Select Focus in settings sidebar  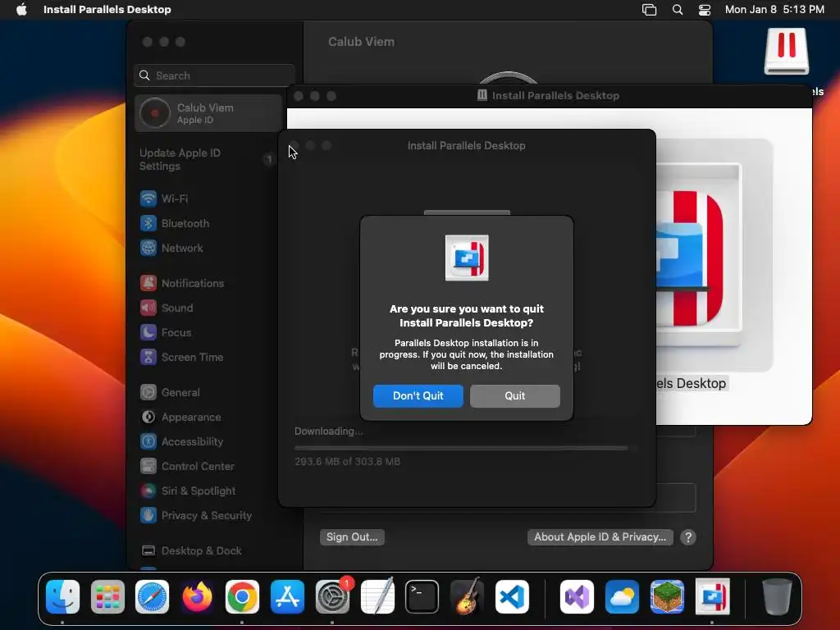pos(166,333)
